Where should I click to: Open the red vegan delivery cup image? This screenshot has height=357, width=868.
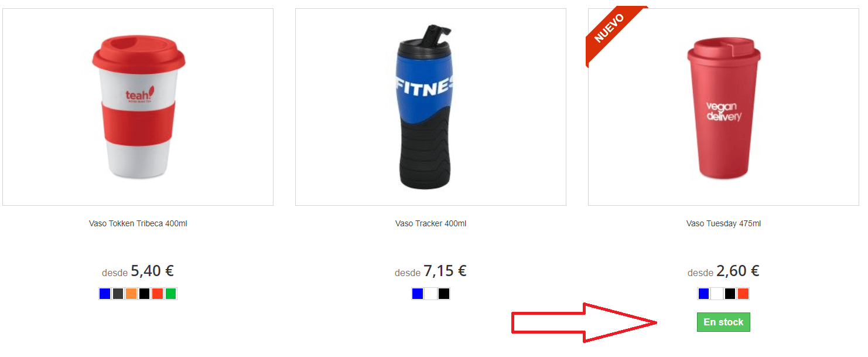click(x=723, y=107)
